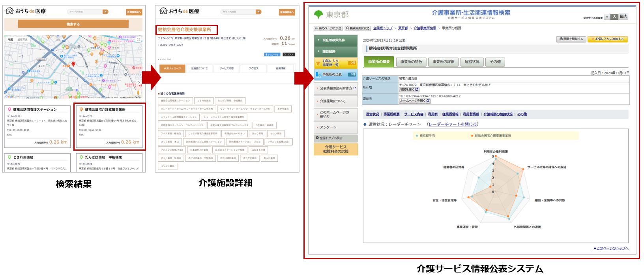The image size is (644, 280).
Task: Switch map to 地図 view
Action: pyautogui.click(x=10, y=39)
